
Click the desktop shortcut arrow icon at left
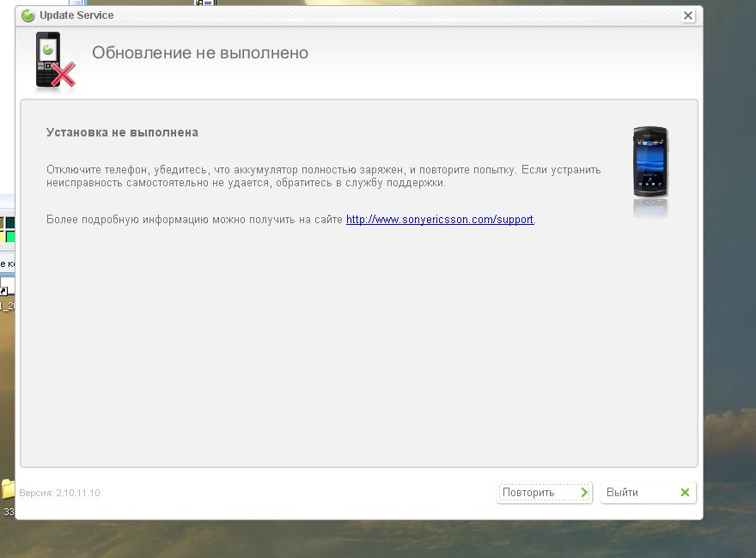(3, 291)
